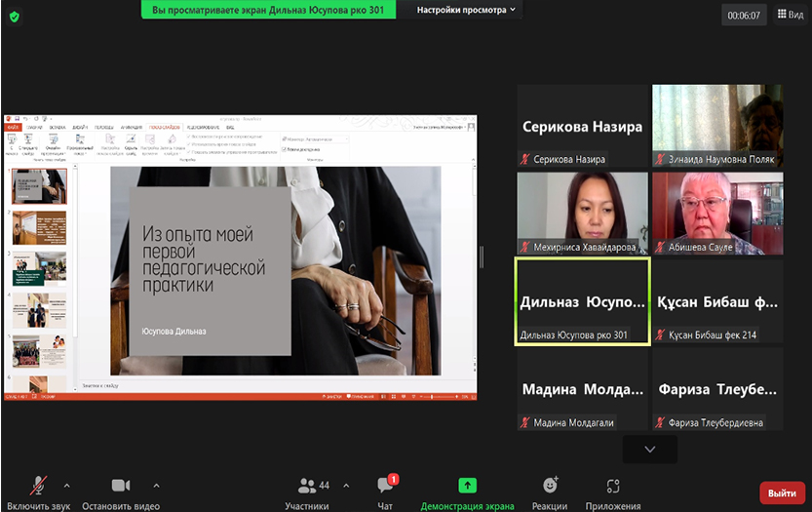Viewport: 812px width, 512px height.
Task: Expand audio options arrow beside microphone
Action: point(66,485)
